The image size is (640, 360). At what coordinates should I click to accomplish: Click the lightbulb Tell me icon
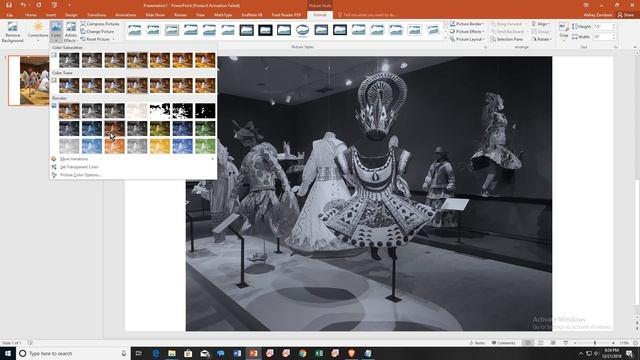(x=340, y=15)
